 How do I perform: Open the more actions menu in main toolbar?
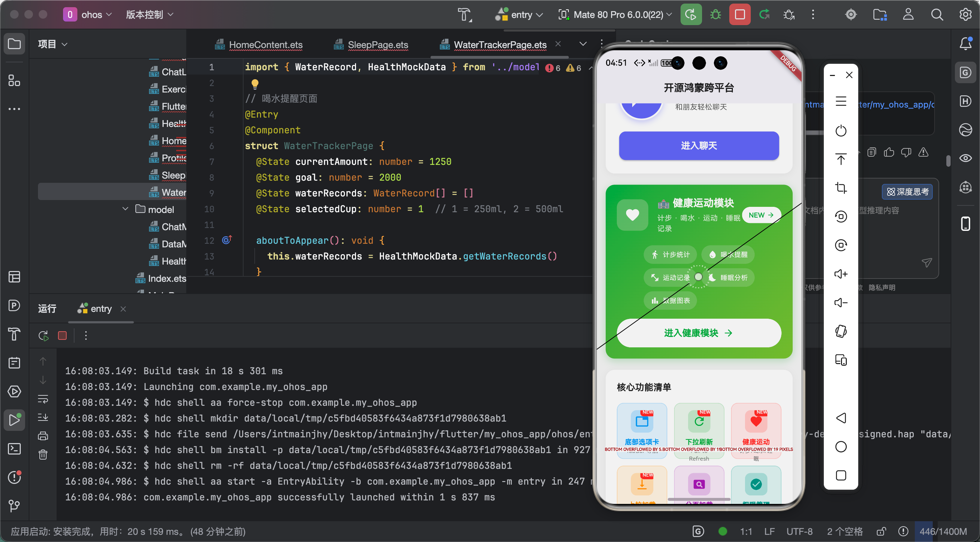(813, 14)
